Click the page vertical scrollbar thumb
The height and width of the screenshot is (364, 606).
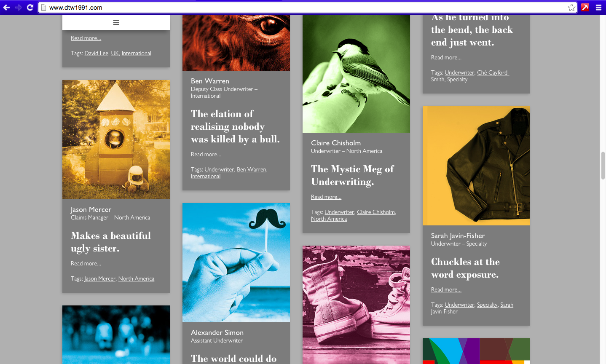tap(603, 166)
